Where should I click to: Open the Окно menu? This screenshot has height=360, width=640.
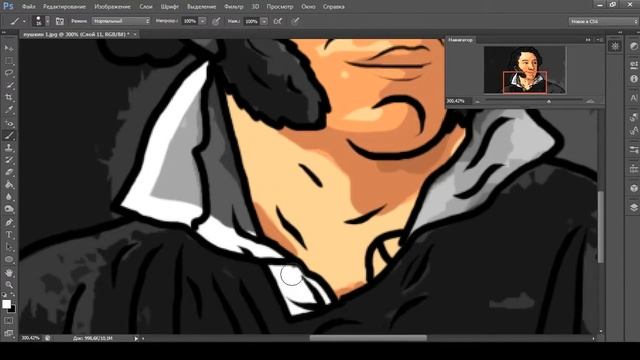point(308,7)
